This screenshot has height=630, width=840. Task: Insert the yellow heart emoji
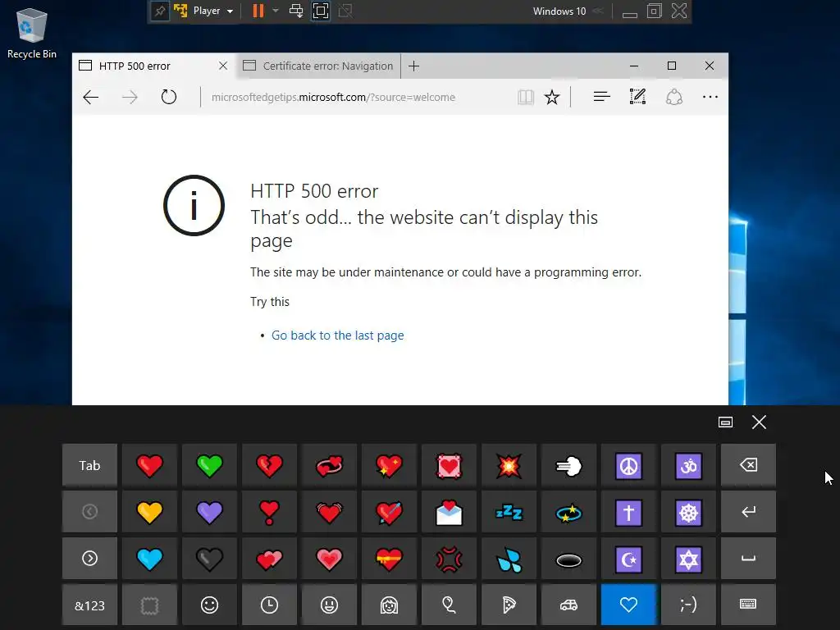[x=149, y=512]
